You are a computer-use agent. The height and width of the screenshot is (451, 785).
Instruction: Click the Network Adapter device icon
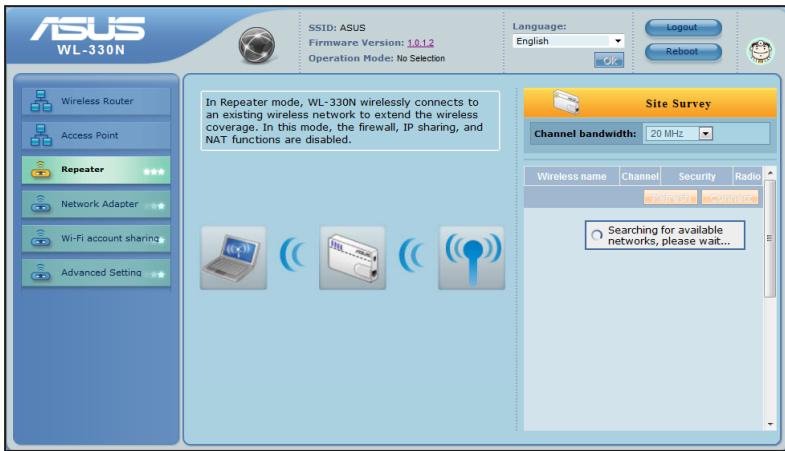pyautogui.click(x=41, y=204)
